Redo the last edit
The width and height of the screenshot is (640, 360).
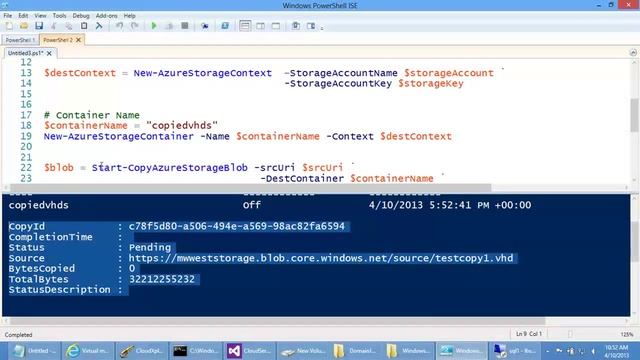click(x=134, y=26)
